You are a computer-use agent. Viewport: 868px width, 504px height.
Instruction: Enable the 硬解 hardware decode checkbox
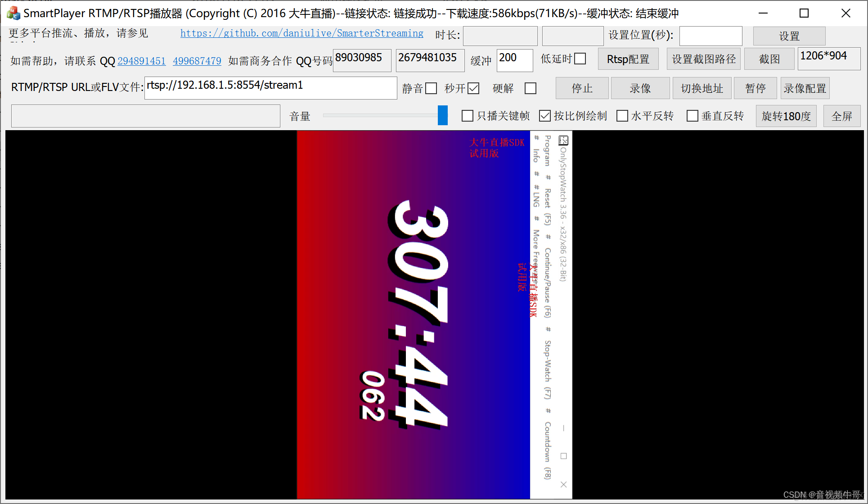[531, 88]
